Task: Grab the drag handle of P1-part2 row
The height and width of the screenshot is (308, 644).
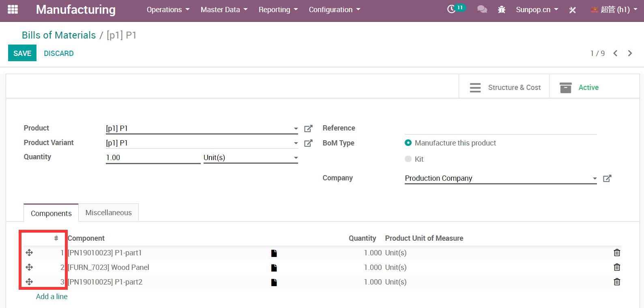Action: pyautogui.click(x=29, y=282)
